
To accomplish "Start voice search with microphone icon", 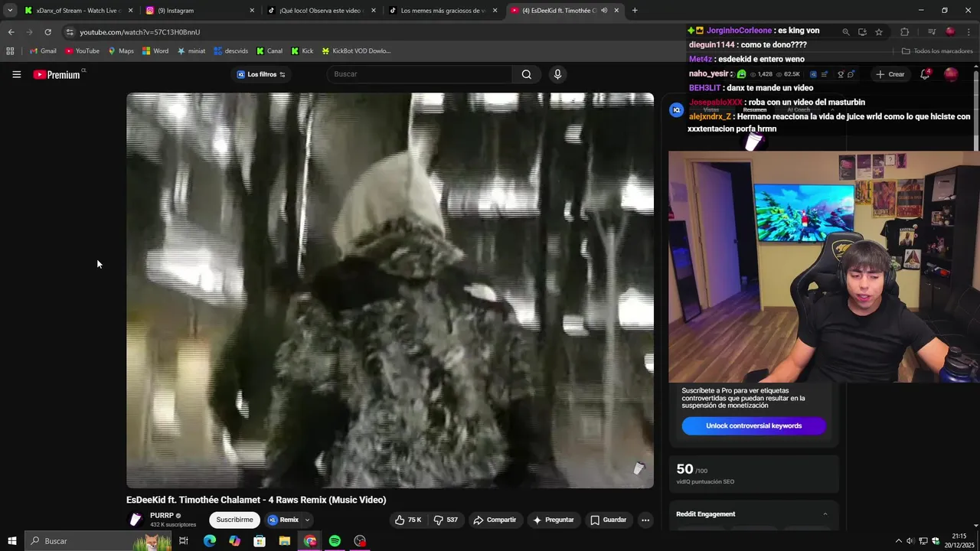I will [x=557, y=74].
